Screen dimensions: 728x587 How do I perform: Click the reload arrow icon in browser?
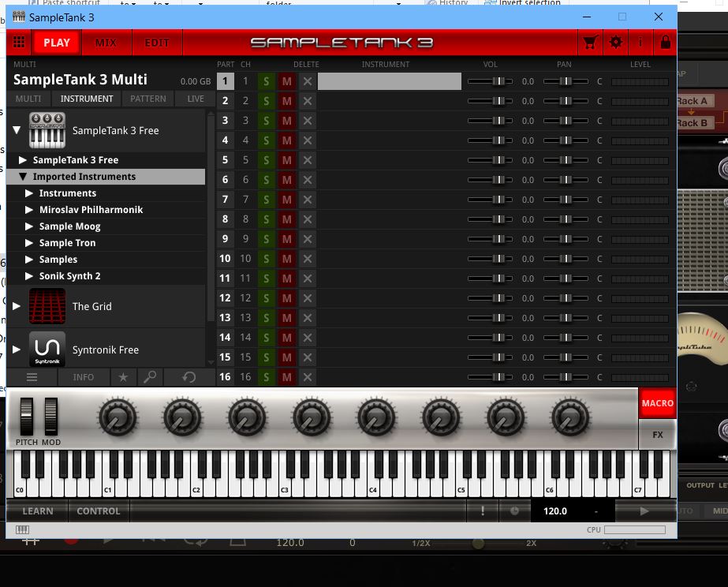pos(189,377)
